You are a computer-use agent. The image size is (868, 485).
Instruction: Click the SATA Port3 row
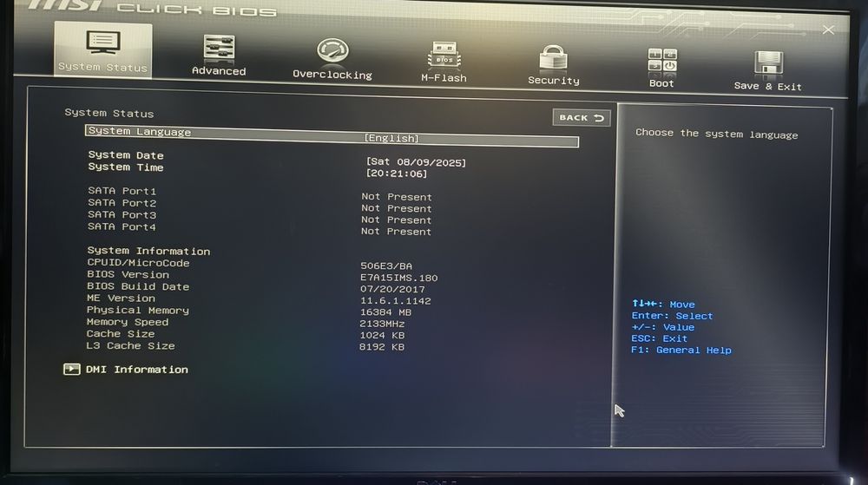point(259,217)
